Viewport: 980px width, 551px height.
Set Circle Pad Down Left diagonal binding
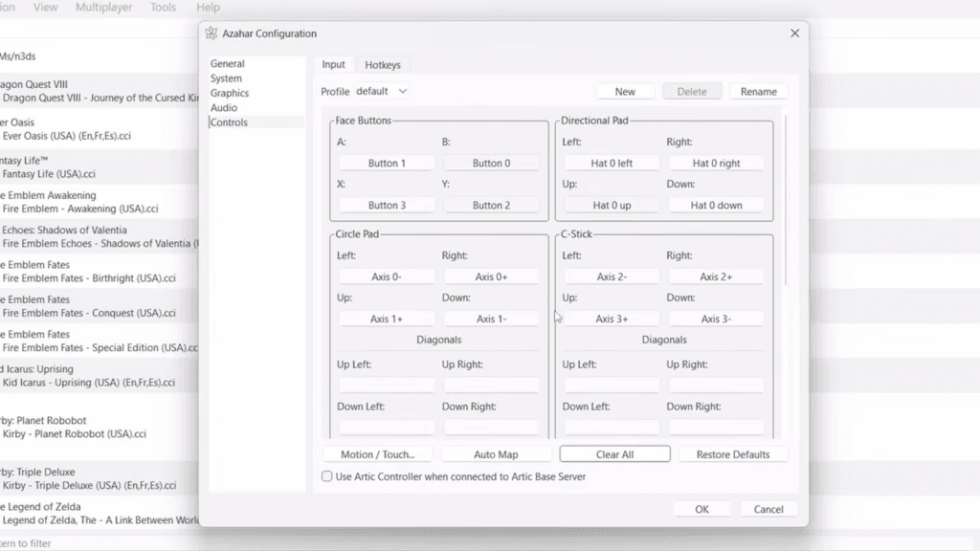tap(387, 428)
